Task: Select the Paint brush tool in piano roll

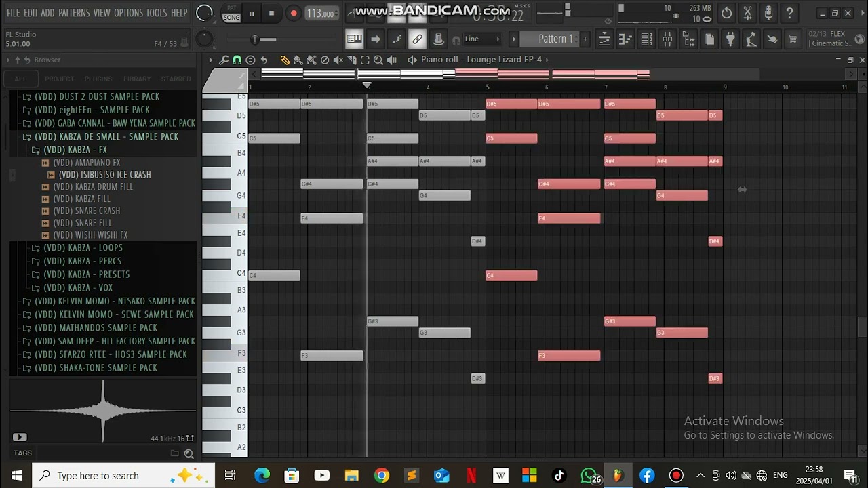Action: [298, 60]
